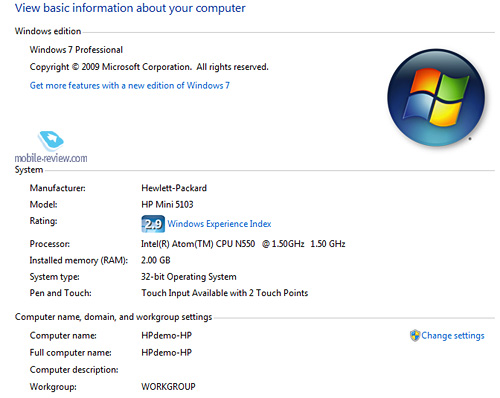
Task: Select the Windows 7 Professional edition text
Action: point(76,50)
